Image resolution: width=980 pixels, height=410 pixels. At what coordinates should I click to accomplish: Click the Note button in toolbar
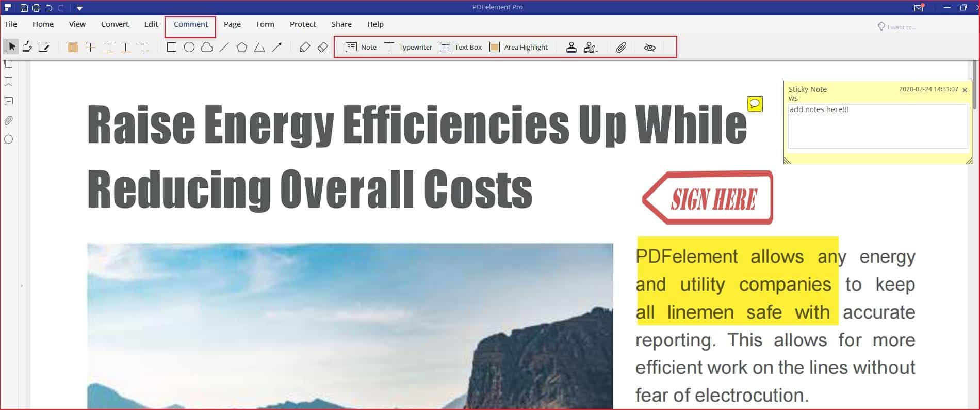pos(361,47)
